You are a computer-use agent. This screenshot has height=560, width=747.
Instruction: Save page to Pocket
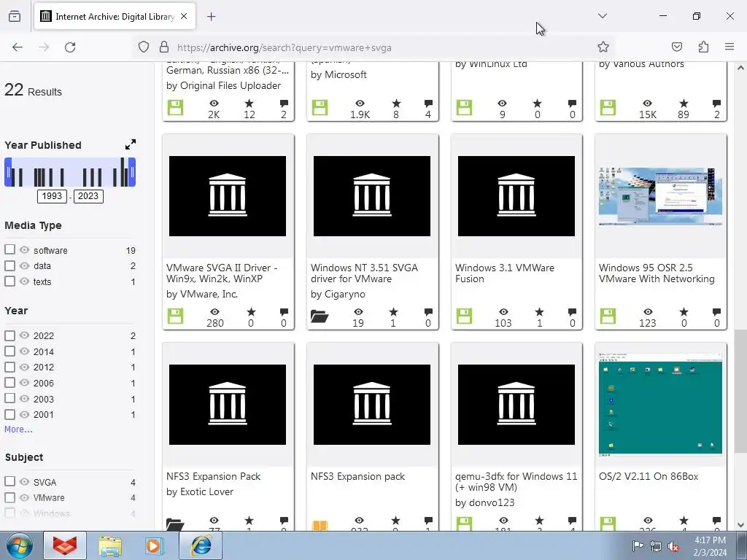point(676,47)
